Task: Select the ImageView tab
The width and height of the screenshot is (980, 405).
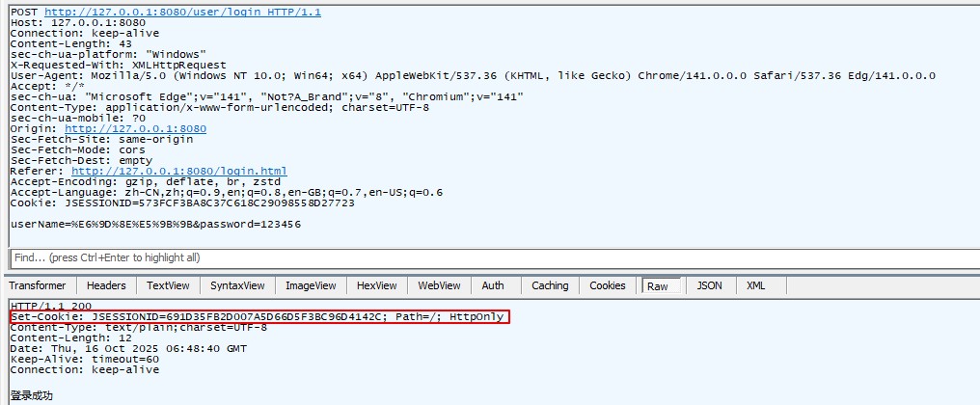Action: 311,285
